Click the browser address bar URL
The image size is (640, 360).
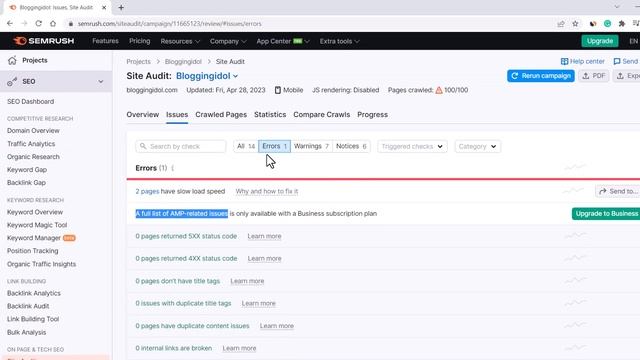coord(169,24)
